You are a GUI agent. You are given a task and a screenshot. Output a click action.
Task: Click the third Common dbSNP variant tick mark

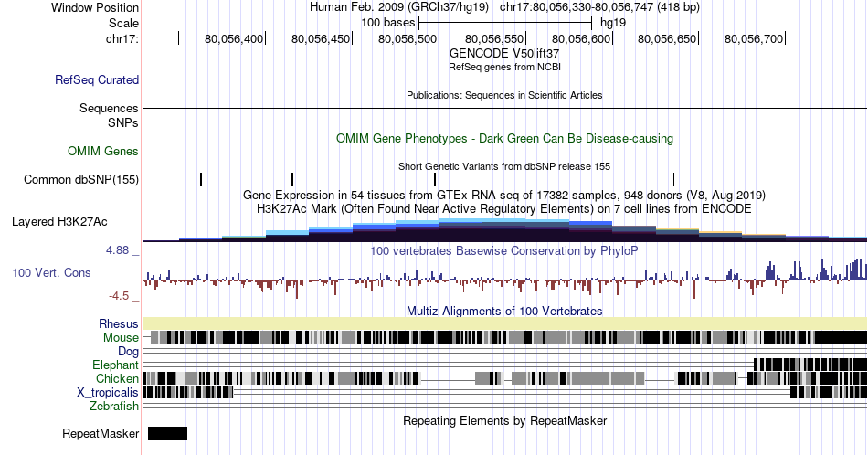point(435,179)
